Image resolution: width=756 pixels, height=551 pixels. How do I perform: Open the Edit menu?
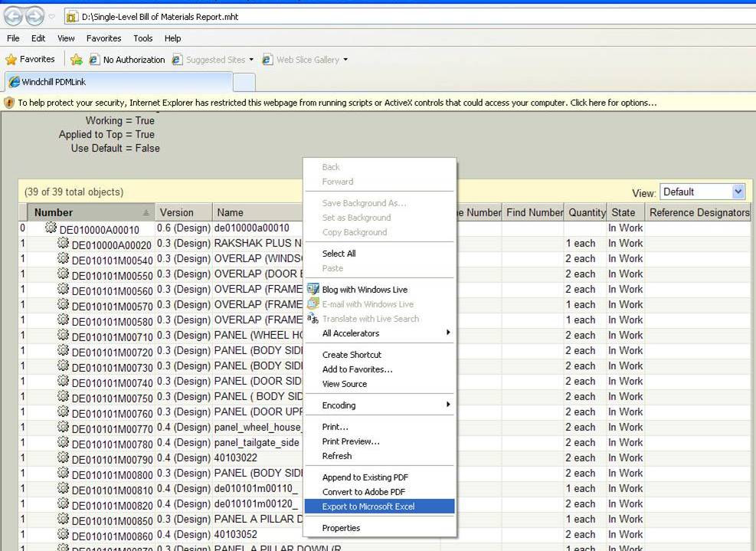pos(38,38)
